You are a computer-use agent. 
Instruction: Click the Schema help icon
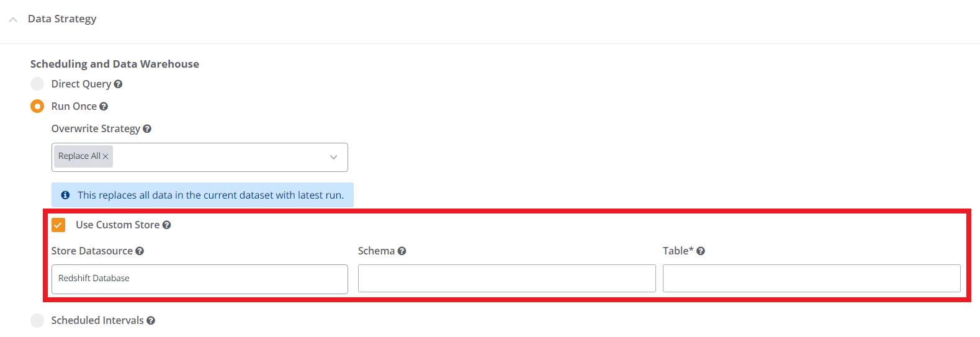coord(402,251)
